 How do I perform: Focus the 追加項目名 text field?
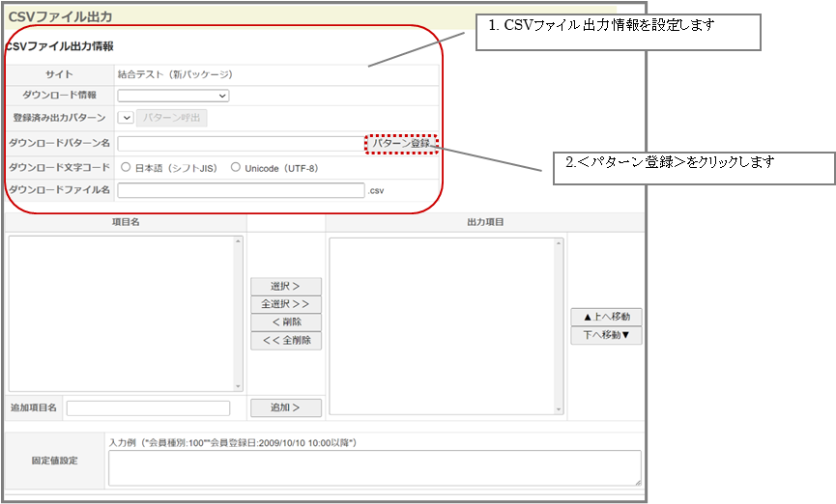[x=148, y=408]
